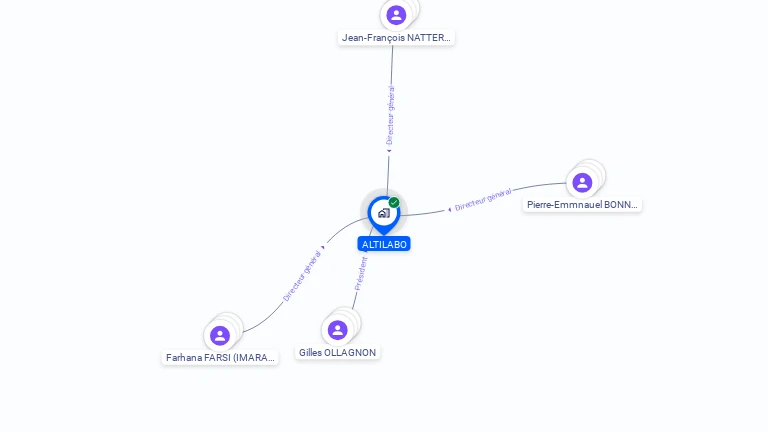This screenshot has width=768, height=432.
Task: Click the green verified checkmark badge
Action: point(394,202)
